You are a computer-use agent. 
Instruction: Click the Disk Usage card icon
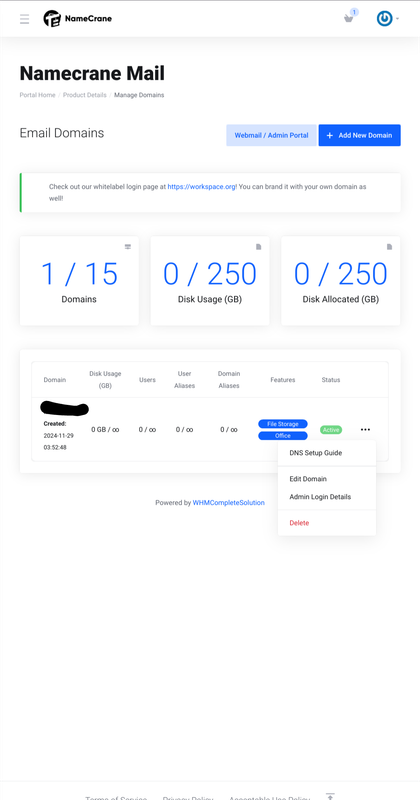[x=259, y=247]
